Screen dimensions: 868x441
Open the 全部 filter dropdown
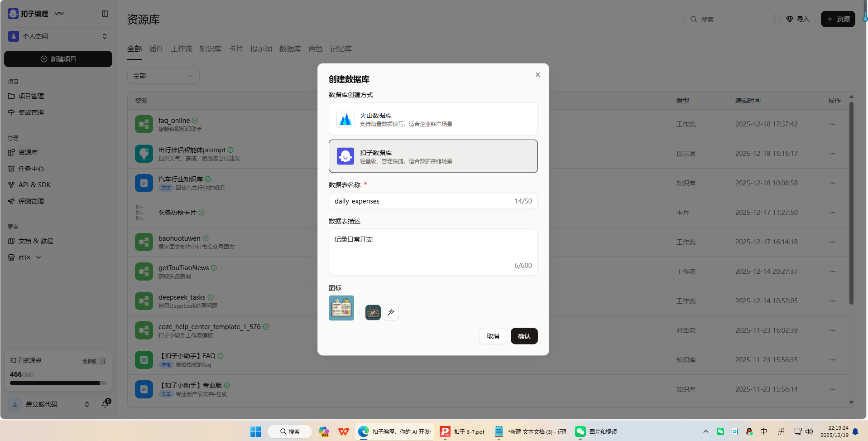coord(163,76)
